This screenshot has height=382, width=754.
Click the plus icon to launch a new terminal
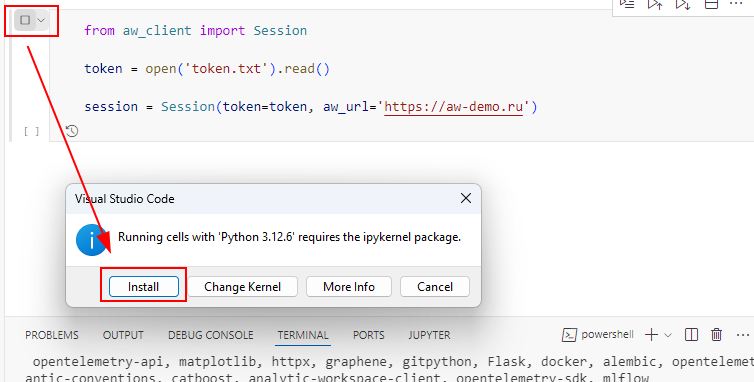pyautogui.click(x=652, y=335)
